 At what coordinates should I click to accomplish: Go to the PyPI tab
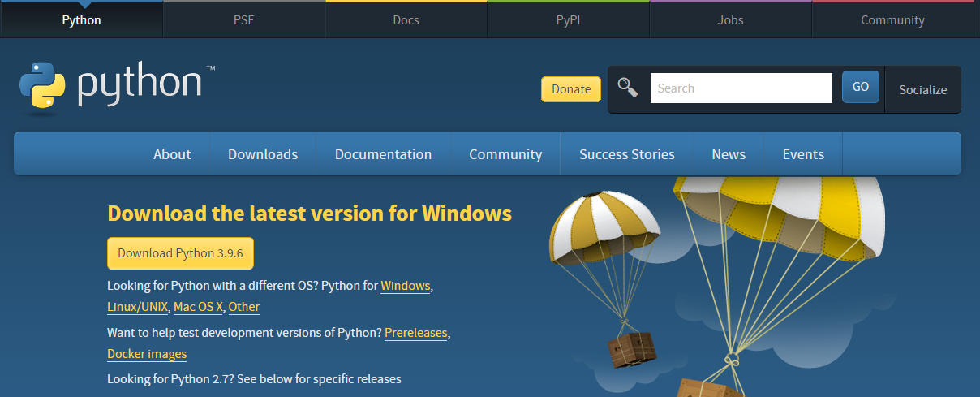pos(568,19)
